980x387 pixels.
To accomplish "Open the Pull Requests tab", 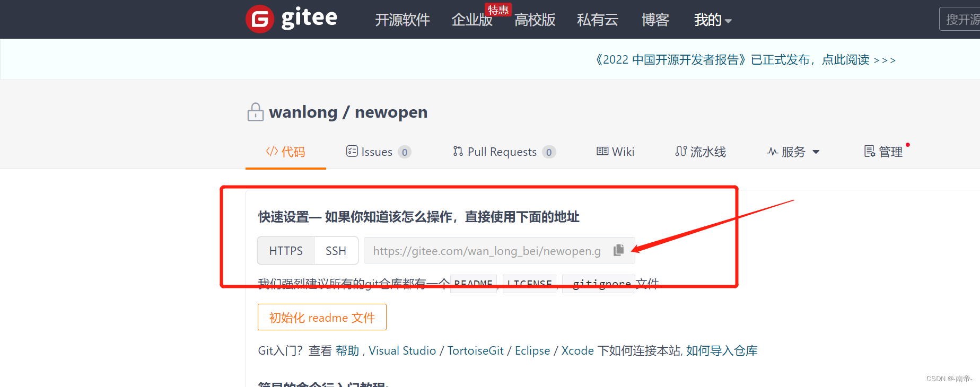I will (x=504, y=152).
